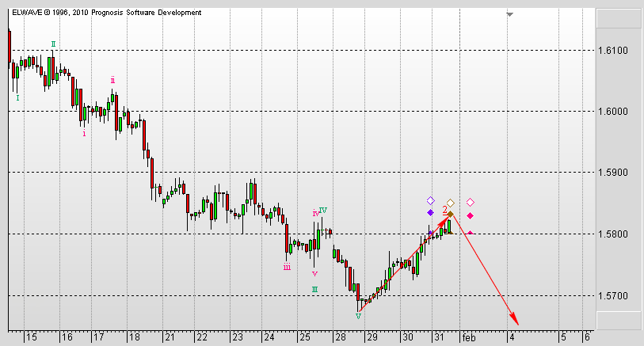
Task: Click the solid purple diamond marker
Action: click(x=430, y=212)
